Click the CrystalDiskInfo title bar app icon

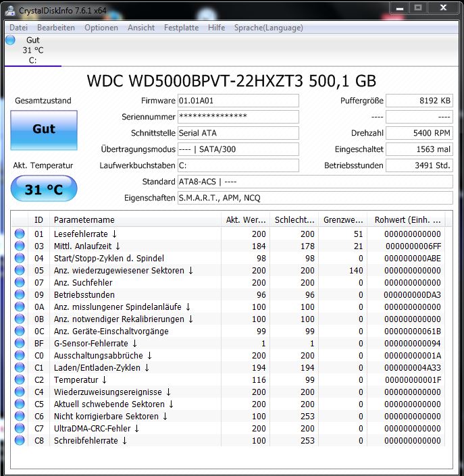(x=10, y=11)
